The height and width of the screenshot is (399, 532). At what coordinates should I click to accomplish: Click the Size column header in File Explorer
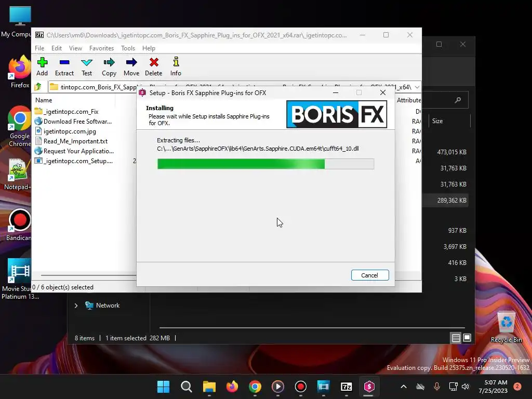(437, 121)
